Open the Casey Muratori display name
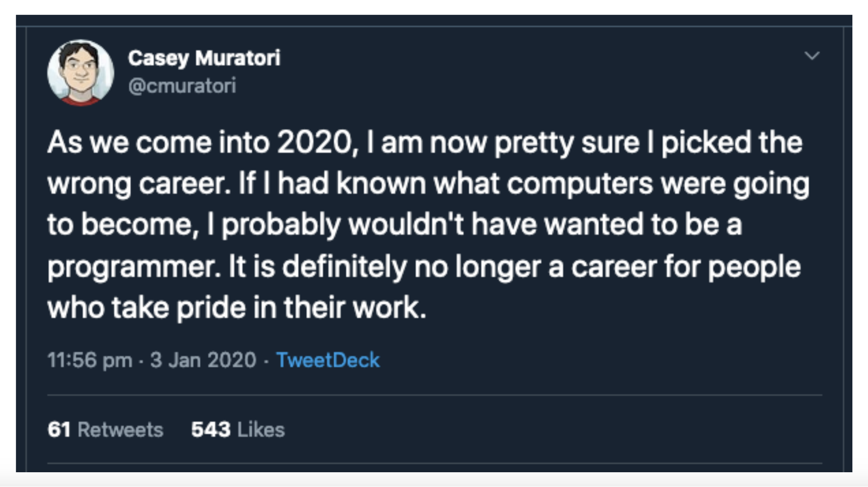 (x=204, y=58)
